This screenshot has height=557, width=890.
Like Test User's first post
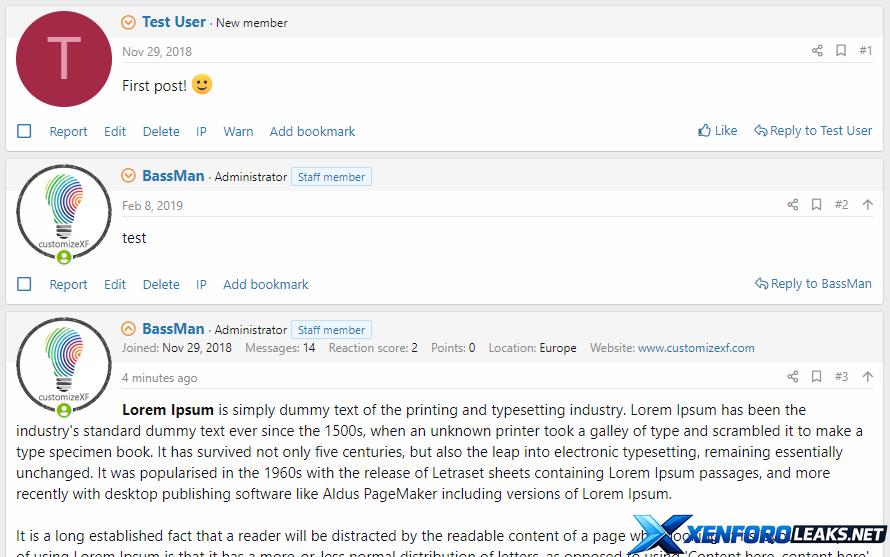(718, 131)
